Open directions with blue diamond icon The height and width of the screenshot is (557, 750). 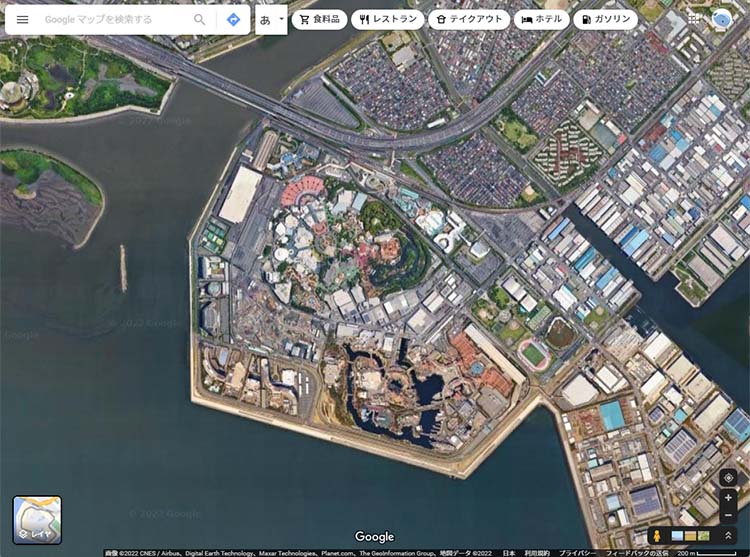233,20
